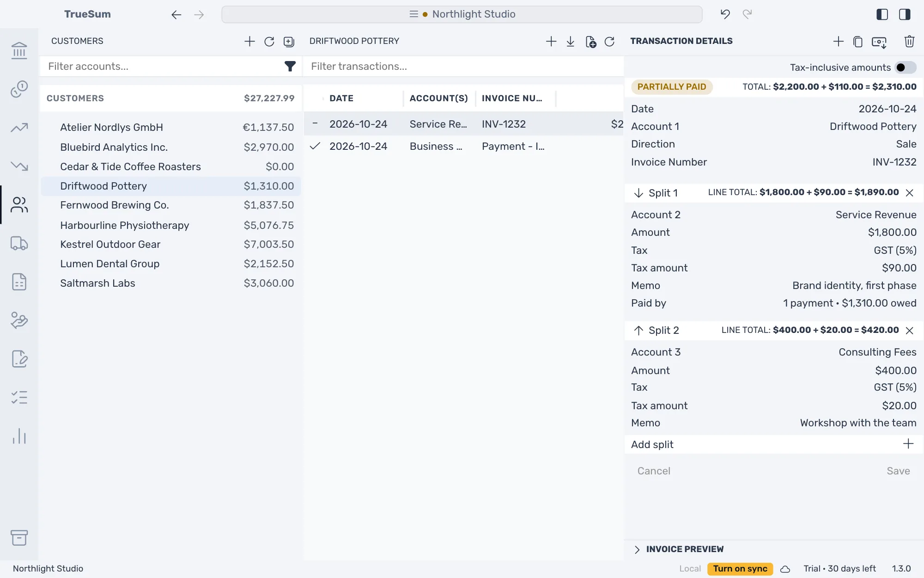Open the expenses trending-down sidebar icon
The image size is (924, 578).
[x=19, y=166]
